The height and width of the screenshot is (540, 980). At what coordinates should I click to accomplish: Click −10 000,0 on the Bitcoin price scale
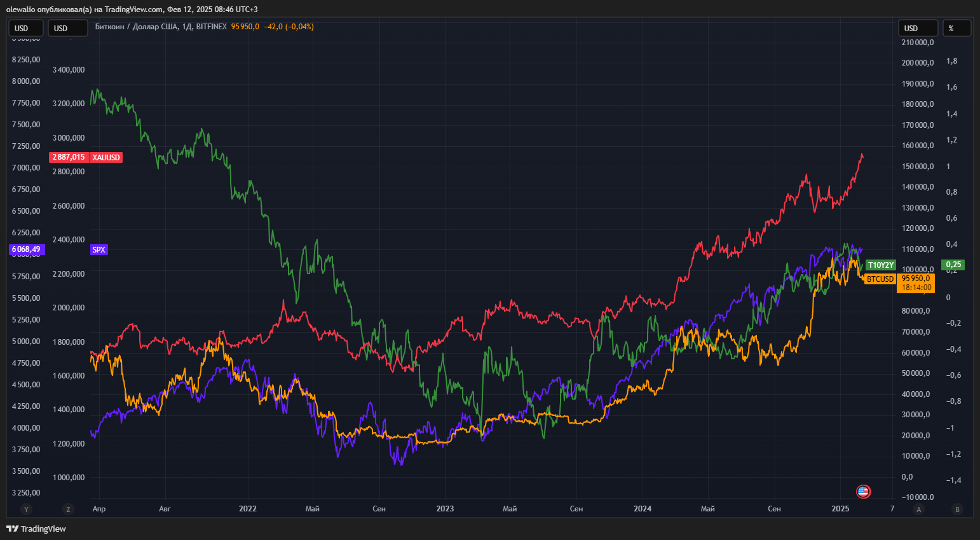[918, 497]
